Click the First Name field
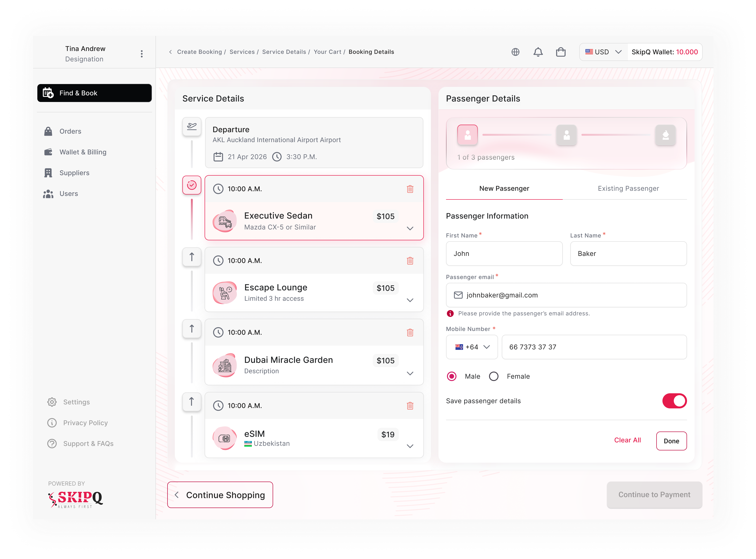Screen dimensions: 756x559 [x=504, y=254]
